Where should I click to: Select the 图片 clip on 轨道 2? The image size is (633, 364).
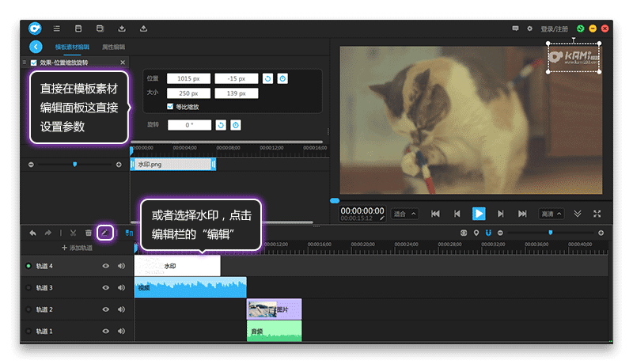(274, 309)
